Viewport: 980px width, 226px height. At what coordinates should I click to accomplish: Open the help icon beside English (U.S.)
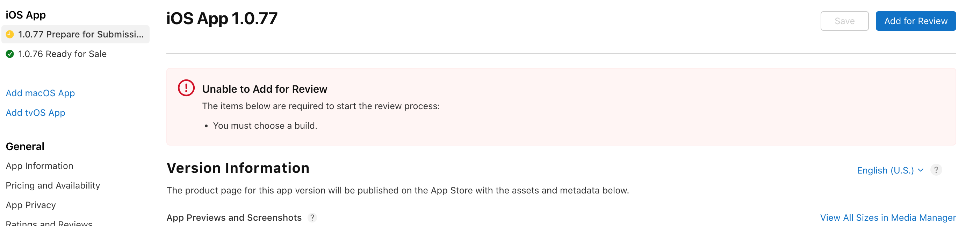(936, 170)
